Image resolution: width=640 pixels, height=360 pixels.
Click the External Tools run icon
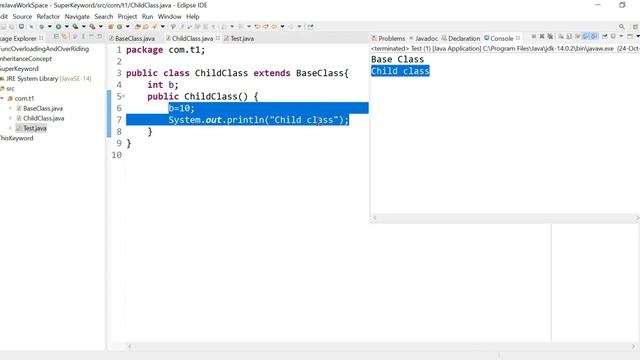coord(92,27)
